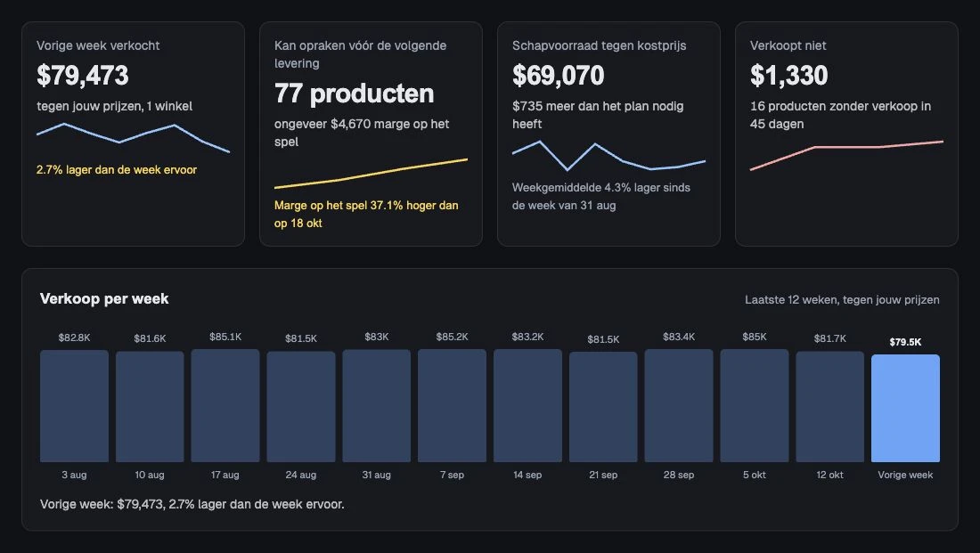Click 'Kan opraken vóór de volgende levering' heading
This screenshot has height=553, width=980.
point(361,54)
